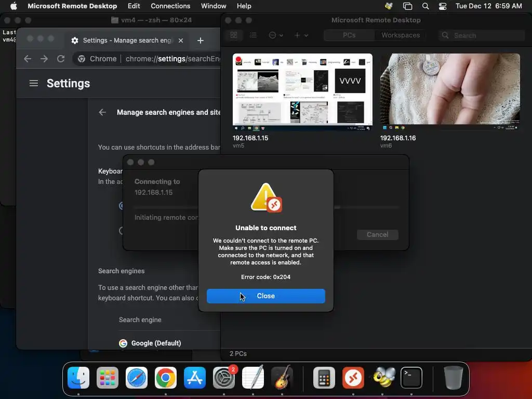Click the 2 PCs status bar text
Screen dimensions: 532x399
(x=238, y=353)
